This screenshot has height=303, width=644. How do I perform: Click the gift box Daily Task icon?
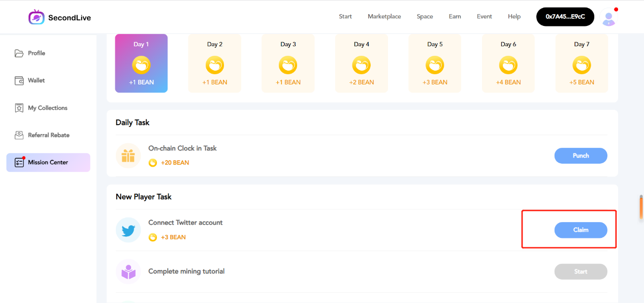pos(128,156)
